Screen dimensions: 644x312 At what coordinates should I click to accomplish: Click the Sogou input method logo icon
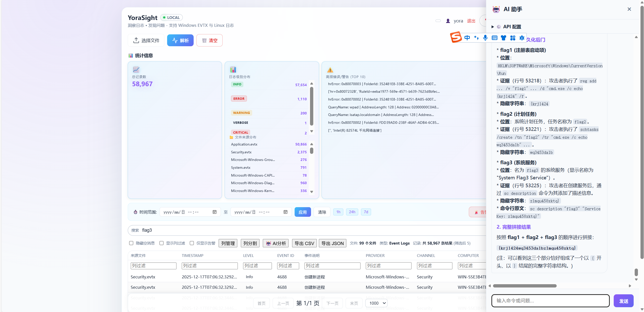pos(456,37)
